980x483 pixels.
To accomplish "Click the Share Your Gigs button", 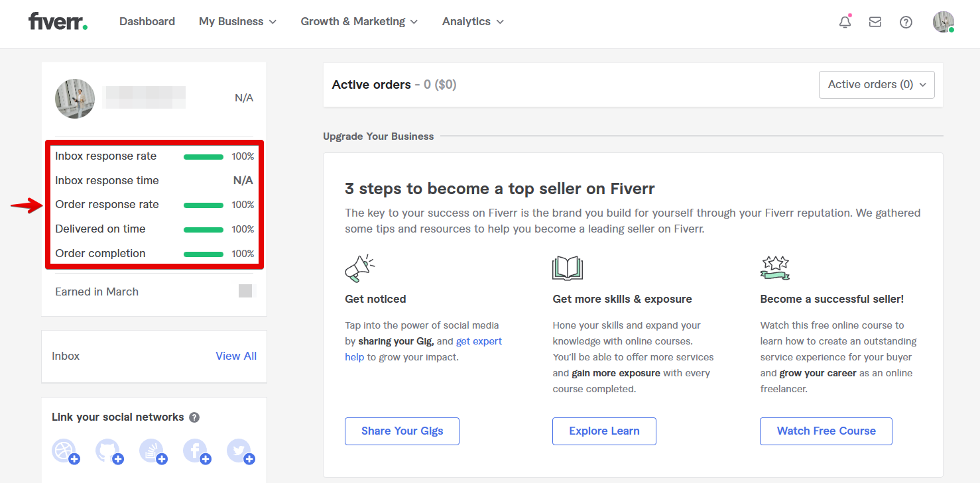I will pos(402,431).
